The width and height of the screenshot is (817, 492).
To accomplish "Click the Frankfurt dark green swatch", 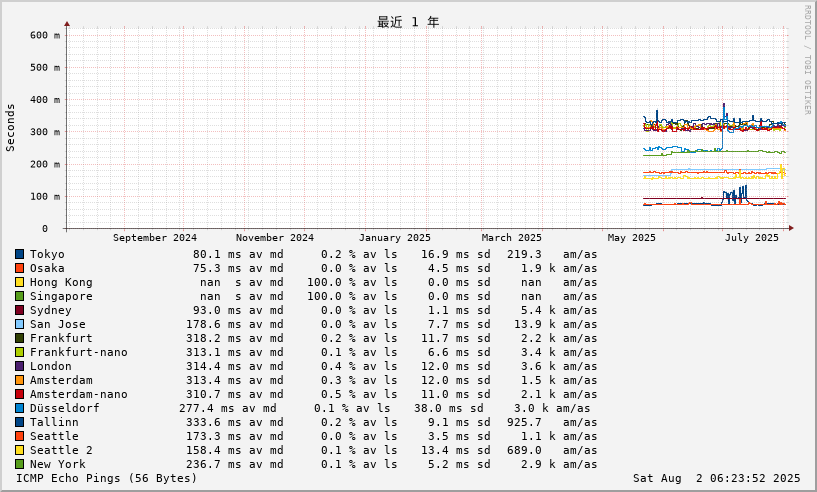I will coord(19,338).
